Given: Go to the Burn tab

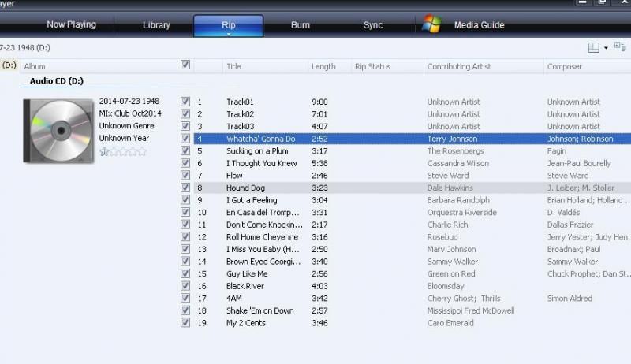Looking at the screenshot, I should pyautogui.click(x=301, y=25).
